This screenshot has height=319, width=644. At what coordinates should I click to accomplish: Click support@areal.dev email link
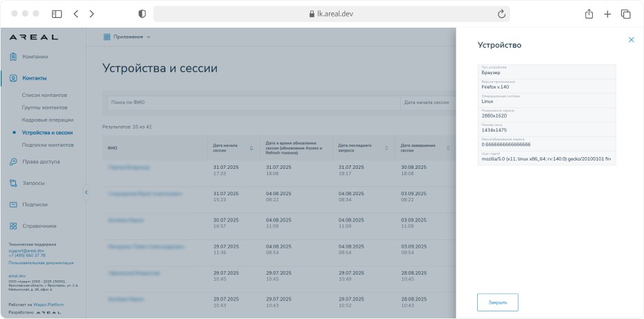(x=26, y=250)
